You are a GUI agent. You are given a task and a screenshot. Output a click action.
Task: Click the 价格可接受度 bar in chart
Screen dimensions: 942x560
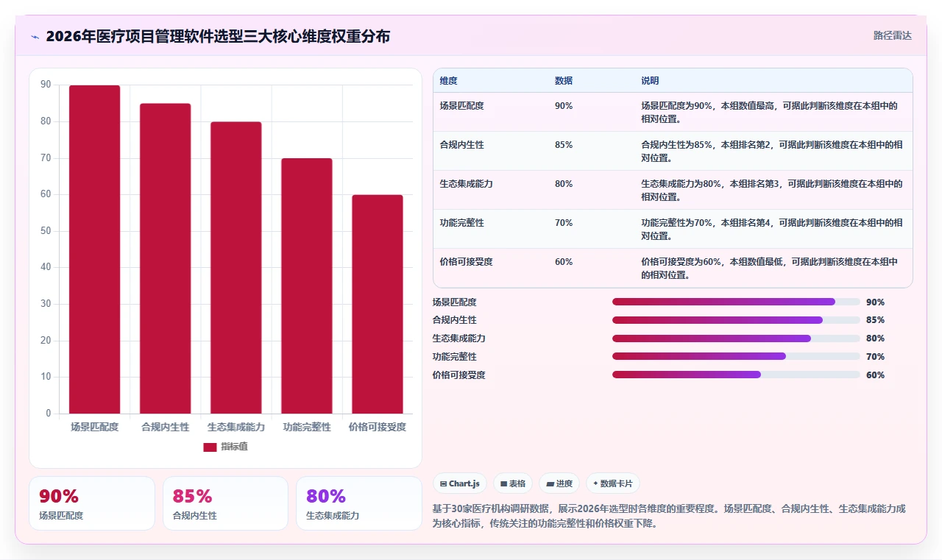pyautogui.click(x=378, y=304)
